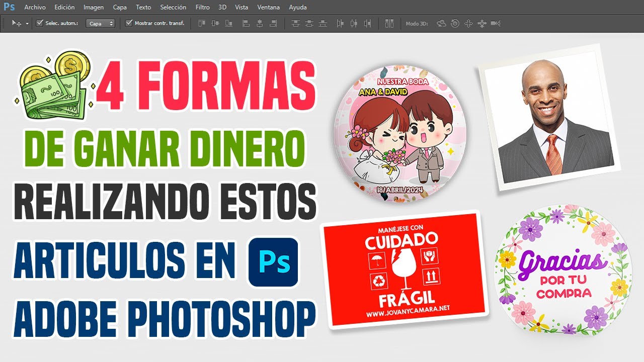Open the Ventana menu

point(269,8)
